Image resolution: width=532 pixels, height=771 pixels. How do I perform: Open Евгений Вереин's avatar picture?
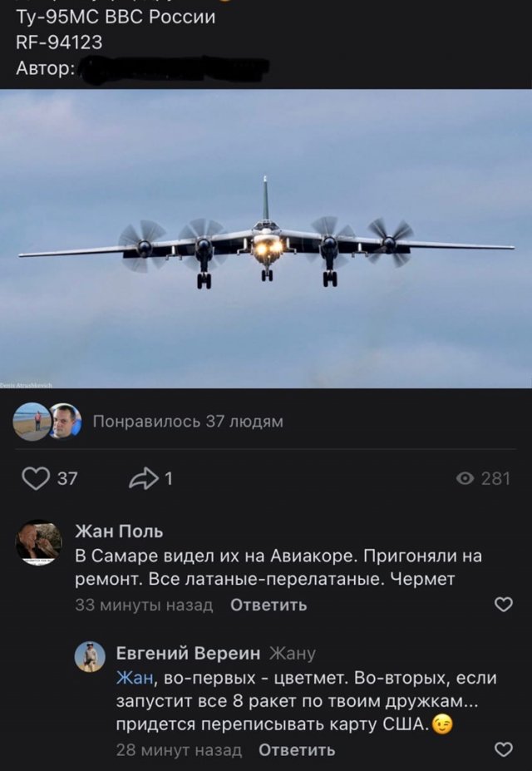pos(90,656)
